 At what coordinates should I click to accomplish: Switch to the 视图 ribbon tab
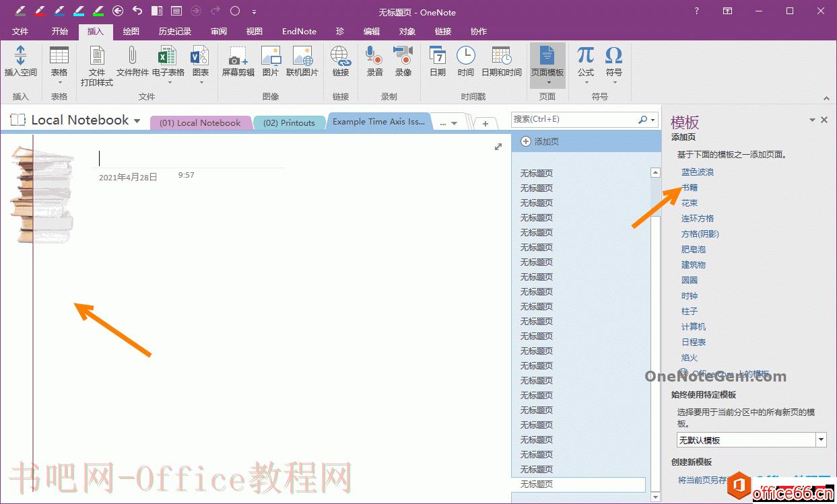pyautogui.click(x=255, y=32)
